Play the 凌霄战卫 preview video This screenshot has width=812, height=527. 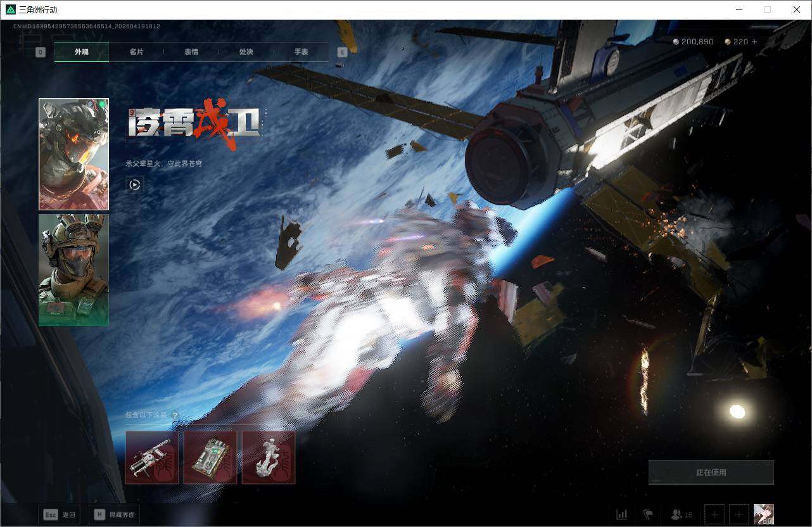(x=134, y=185)
